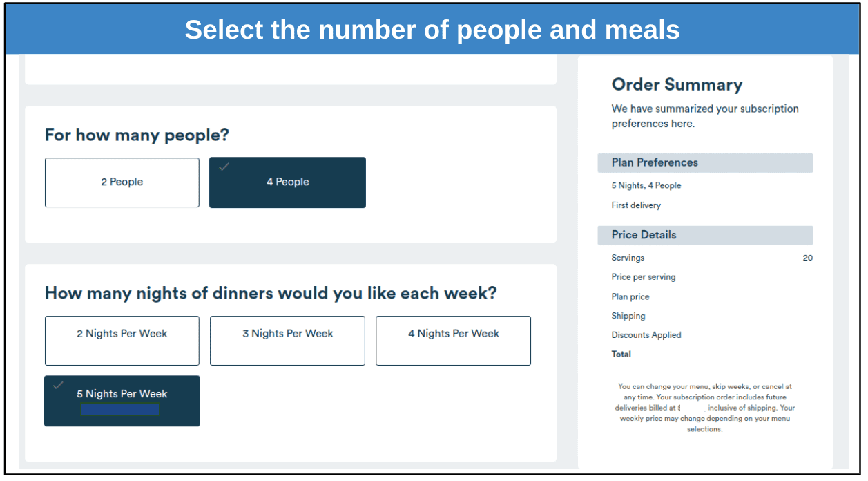Click the Order Summary heading

point(677,85)
